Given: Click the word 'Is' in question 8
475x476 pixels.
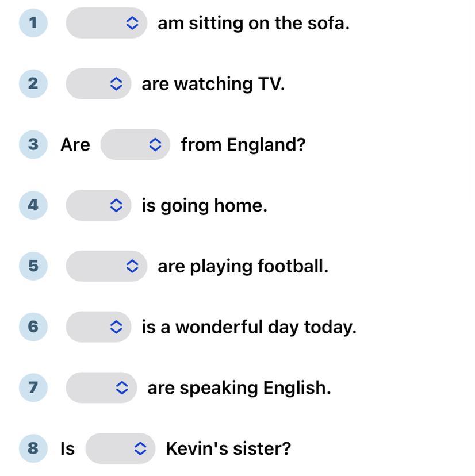Looking at the screenshot, I should [x=67, y=448].
